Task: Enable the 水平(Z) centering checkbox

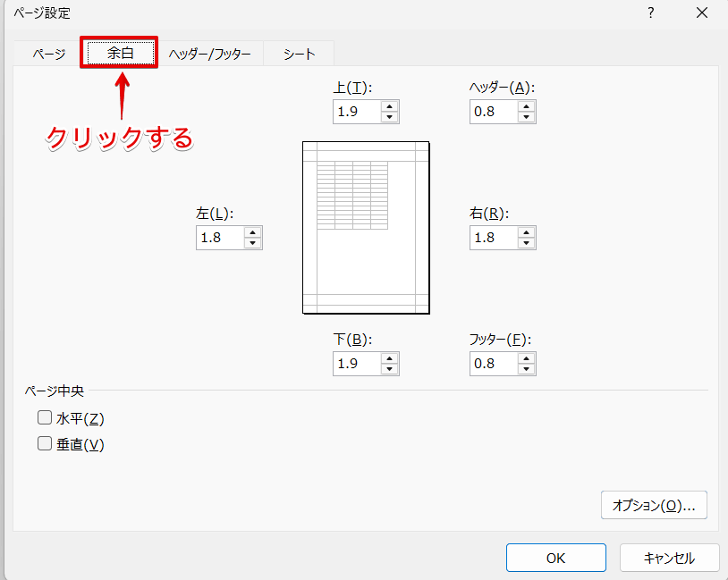Action: (x=44, y=417)
